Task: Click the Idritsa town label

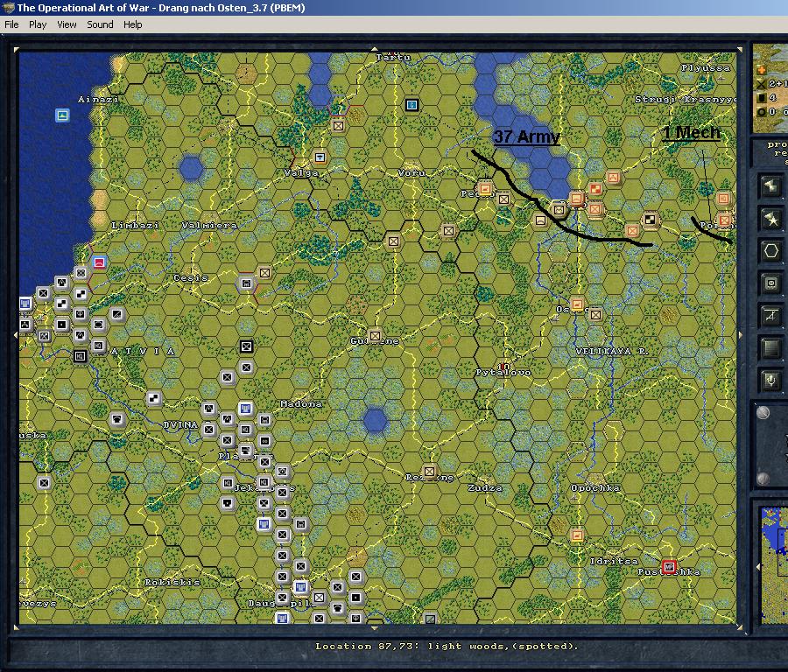Action: coord(614,561)
